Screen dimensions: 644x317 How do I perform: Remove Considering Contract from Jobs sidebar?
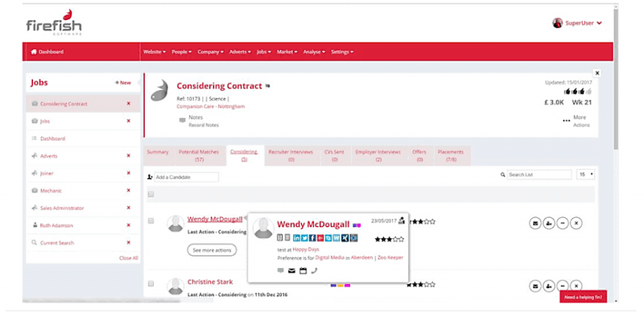pos(129,104)
